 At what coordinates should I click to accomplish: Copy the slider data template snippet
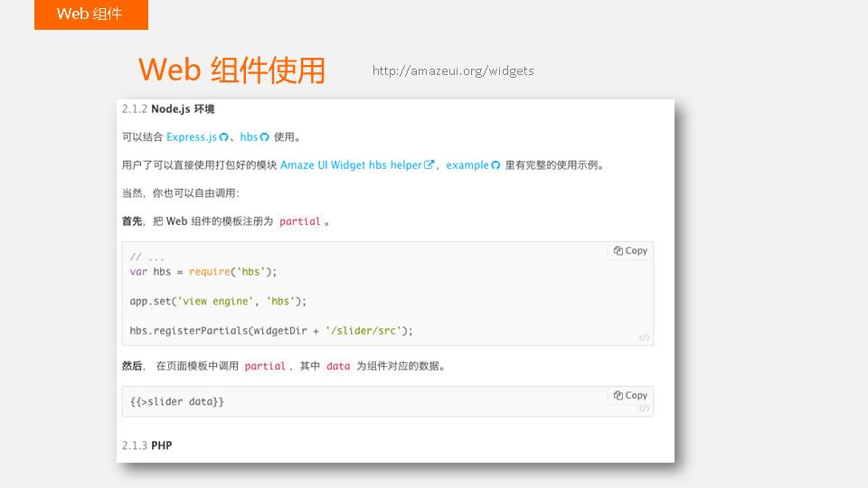point(630,396)
